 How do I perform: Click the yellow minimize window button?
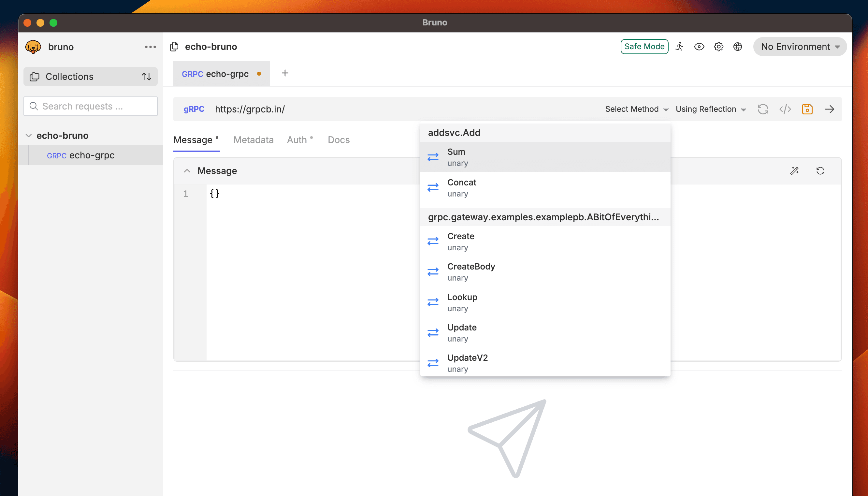coord(40,23)
